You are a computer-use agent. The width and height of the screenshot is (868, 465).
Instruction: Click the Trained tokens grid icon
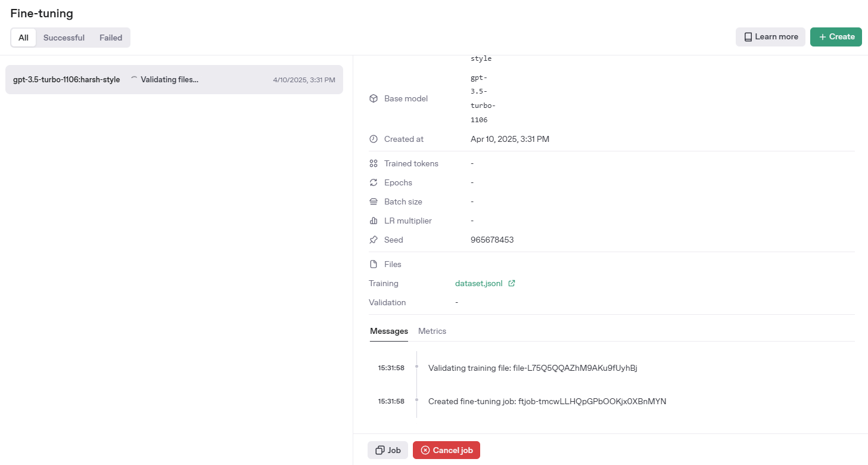[374, 163]
